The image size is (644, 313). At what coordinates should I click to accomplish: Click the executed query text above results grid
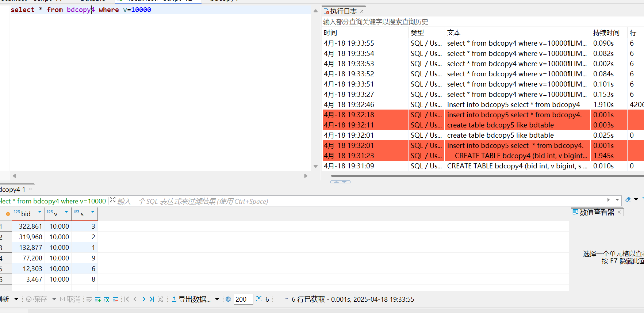coord(53,201)
